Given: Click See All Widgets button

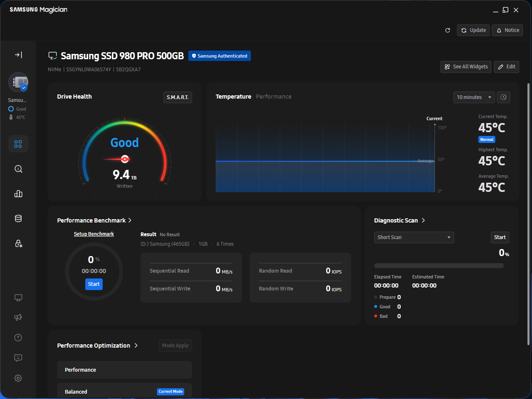Looking at the screenshot, I should (466, 67).
